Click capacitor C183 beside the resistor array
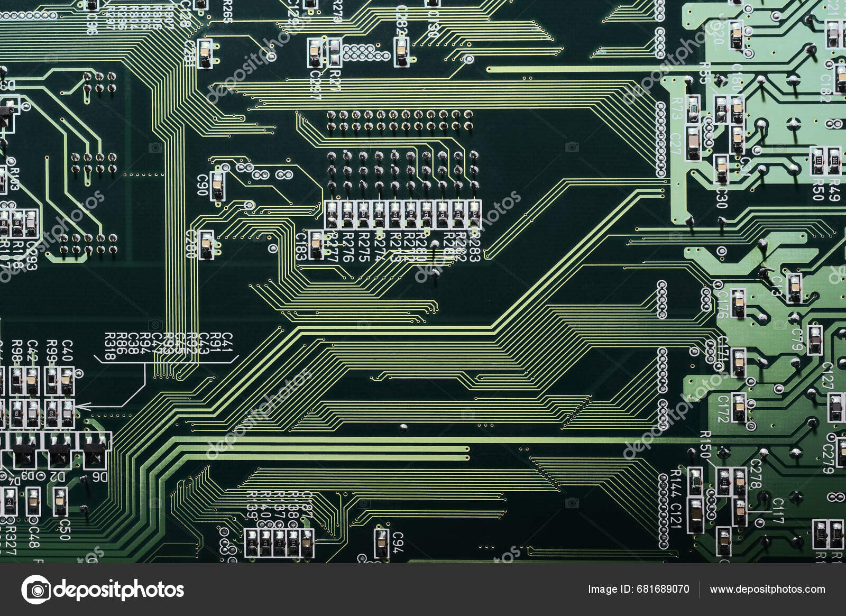This screenshot has width=846, height=616. tap(316, 244)
